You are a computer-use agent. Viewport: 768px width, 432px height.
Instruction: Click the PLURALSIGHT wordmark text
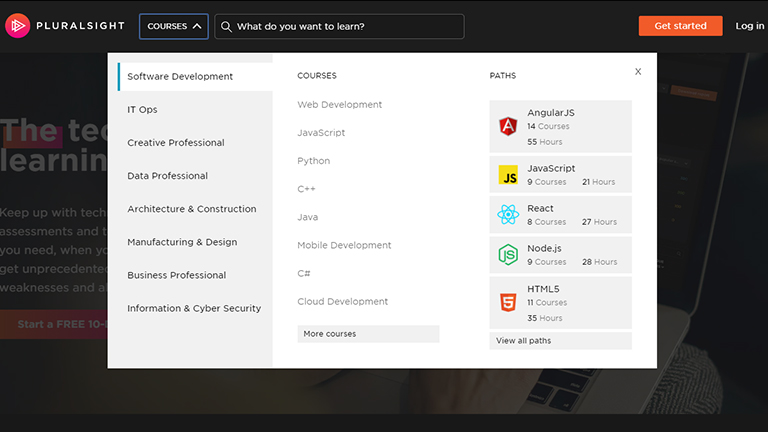tap(80, 26)
